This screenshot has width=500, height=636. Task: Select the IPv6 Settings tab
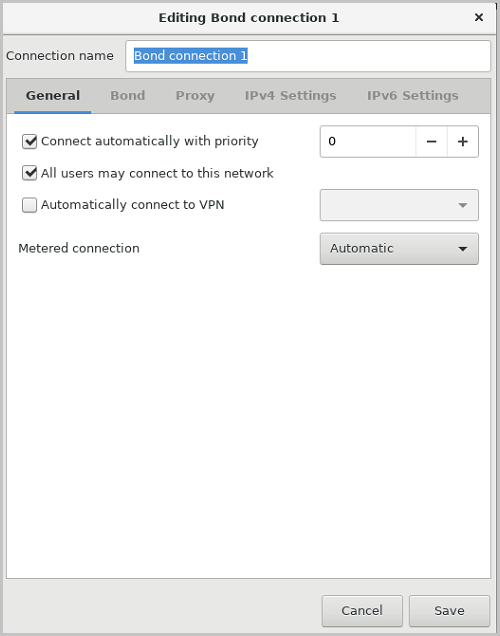(x=413, y=96)
